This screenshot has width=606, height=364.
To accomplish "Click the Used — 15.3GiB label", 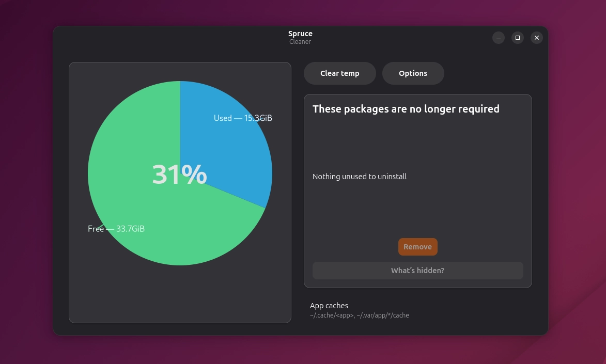I will (243, 118).
